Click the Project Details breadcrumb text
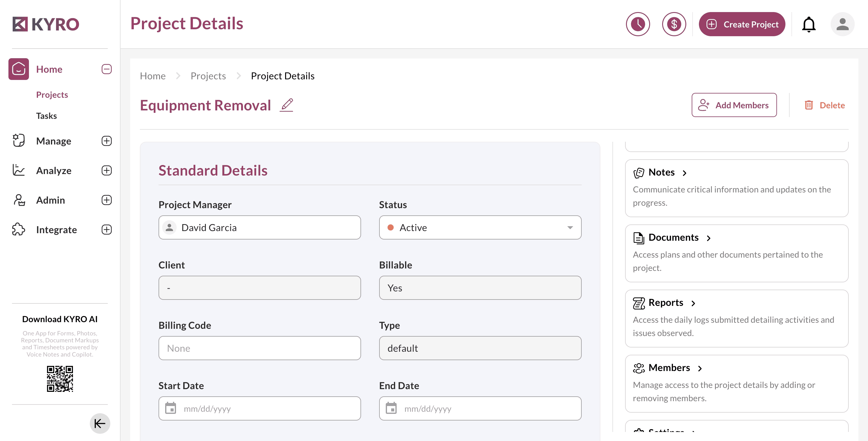This screenshot has height=441, width=868. (x=282, y=76)
